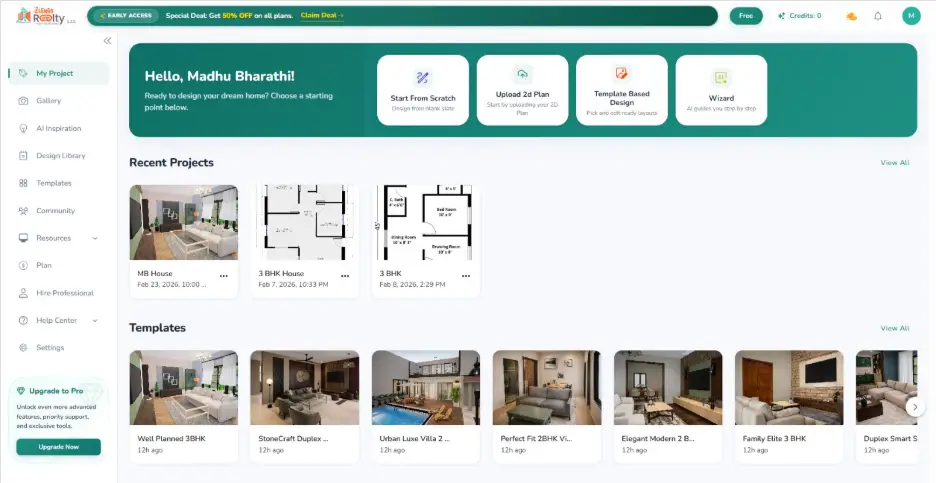Click the Free plan button

[x=746, y=16]
